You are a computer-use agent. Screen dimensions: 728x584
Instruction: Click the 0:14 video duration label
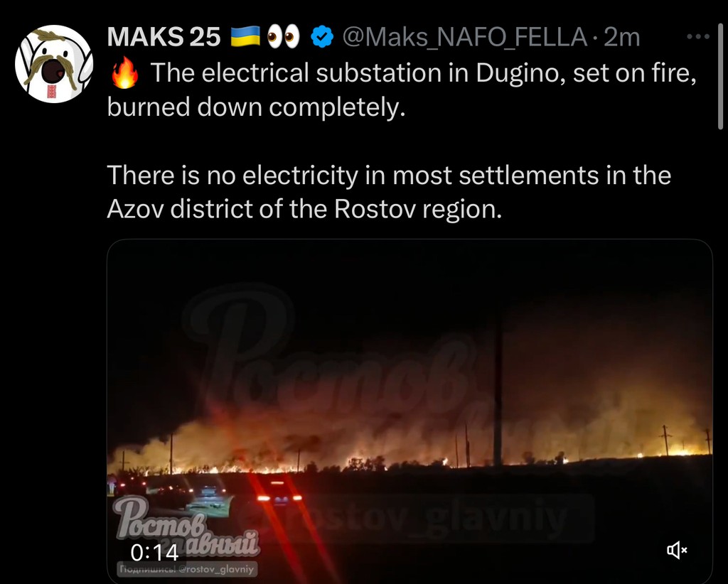click(154, 553)
